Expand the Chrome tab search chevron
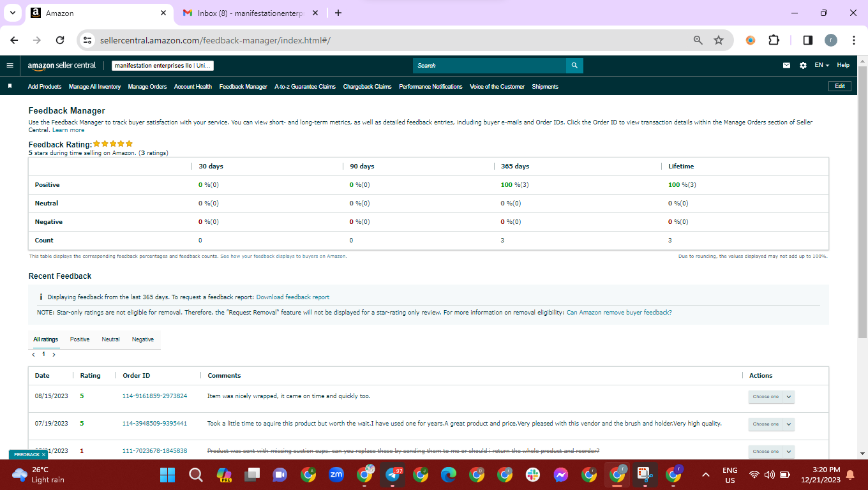Screen dimensions: 868x490 [x=12, y=13]
